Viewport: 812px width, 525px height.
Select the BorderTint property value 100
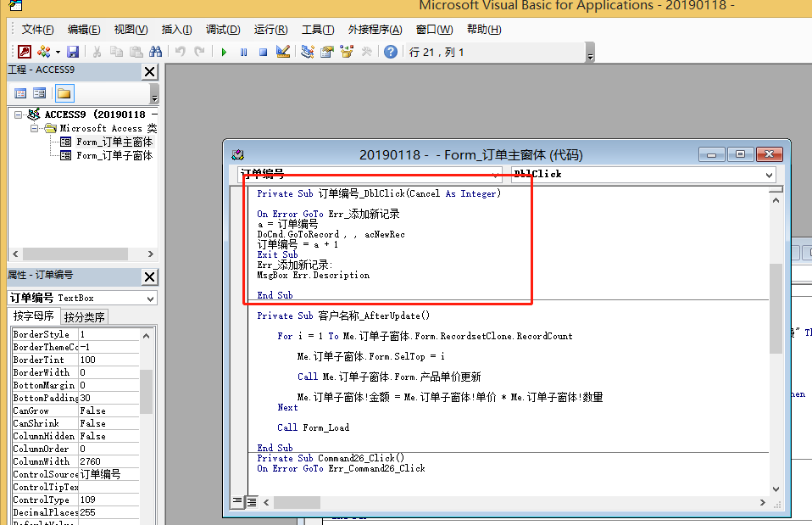coord(109,360)
